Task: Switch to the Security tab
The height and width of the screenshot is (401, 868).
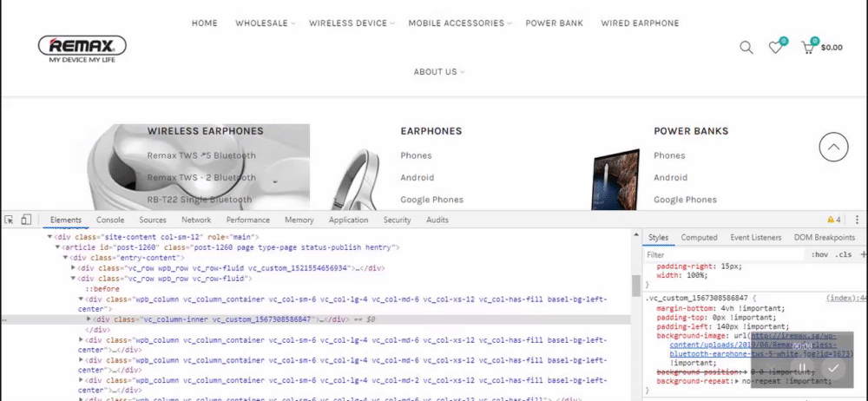Action: click(398, 220)
